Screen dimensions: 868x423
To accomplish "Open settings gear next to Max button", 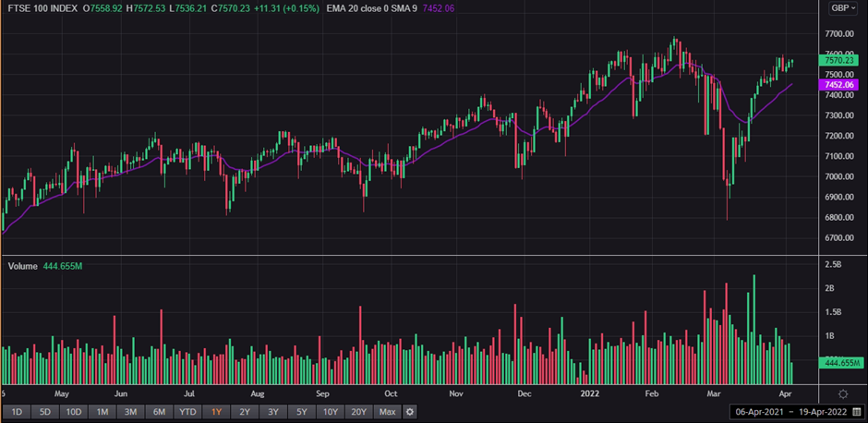I will click(x=409, y=412).
